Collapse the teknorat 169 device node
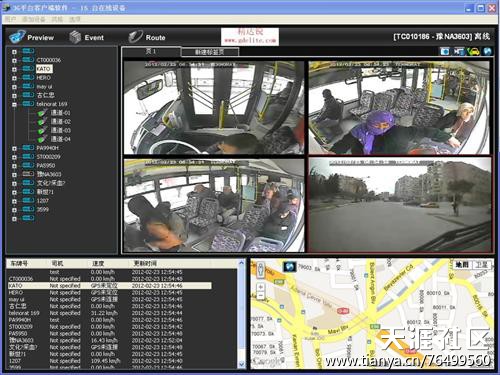The image size is (500, 375). [x=14, y=104]
